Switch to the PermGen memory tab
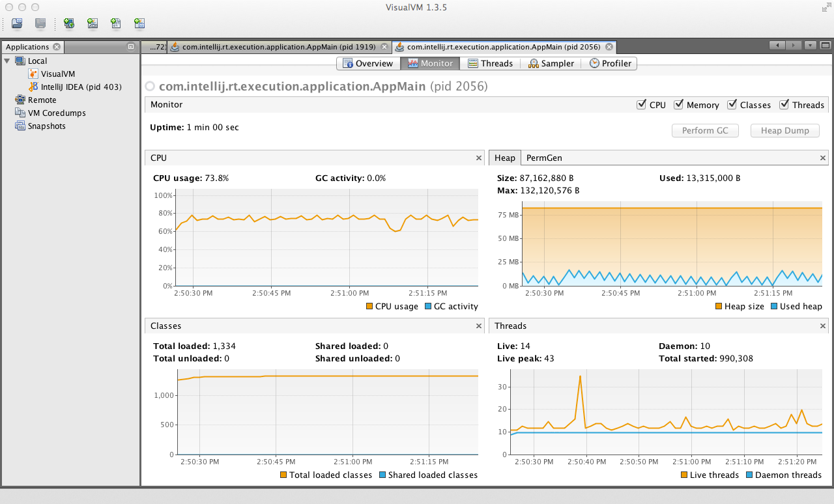 [x=544, y=158]
